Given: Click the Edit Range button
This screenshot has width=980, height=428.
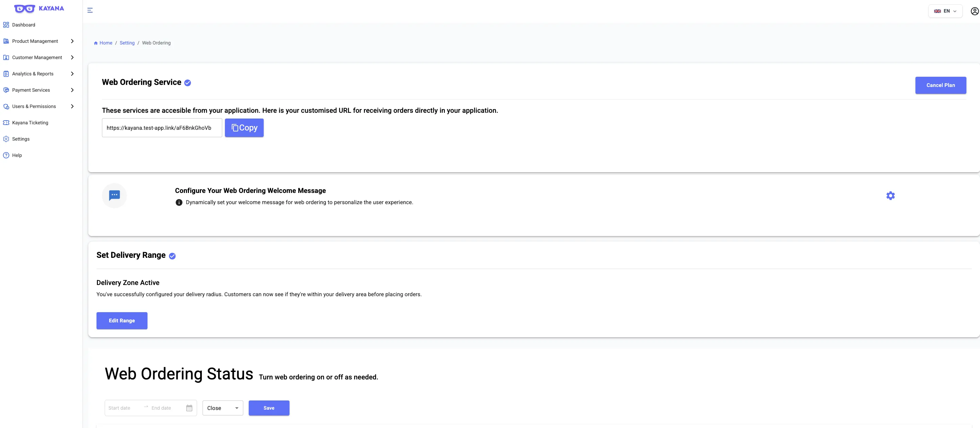Looking at the screenshot, I should pyautogui.click(x=122, y=321).
